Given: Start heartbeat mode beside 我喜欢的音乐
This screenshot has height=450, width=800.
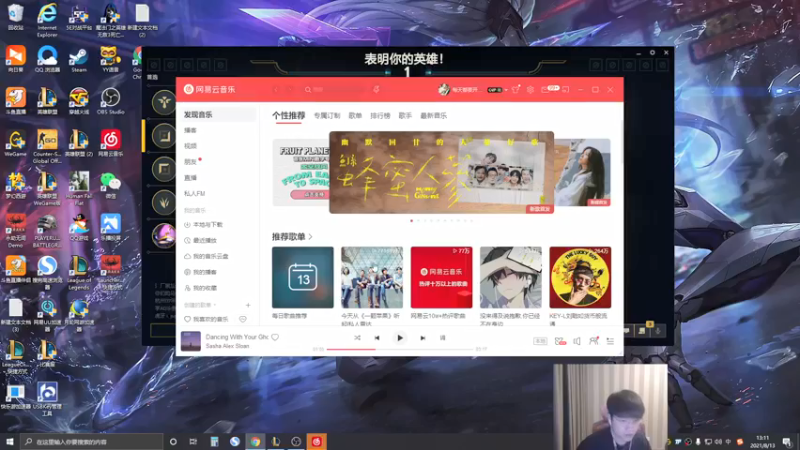Looking at the screenshot, I should pos(243,319).
